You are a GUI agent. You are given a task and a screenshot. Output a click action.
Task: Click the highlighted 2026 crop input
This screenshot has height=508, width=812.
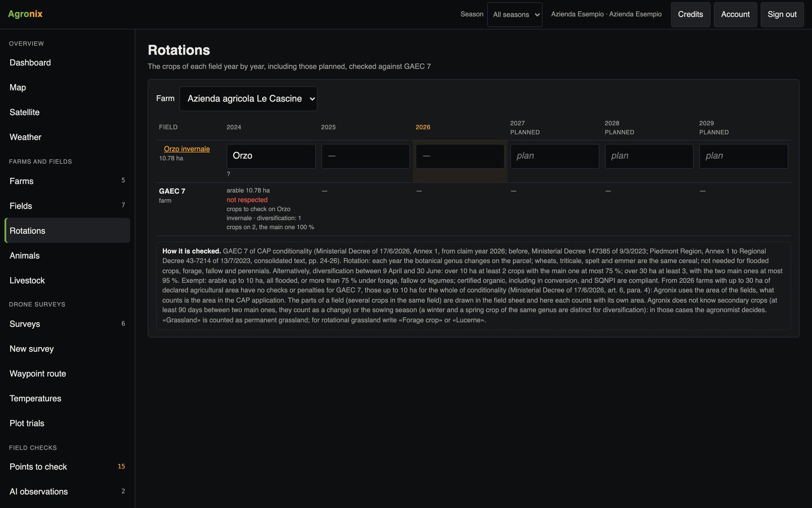[460, 156]
